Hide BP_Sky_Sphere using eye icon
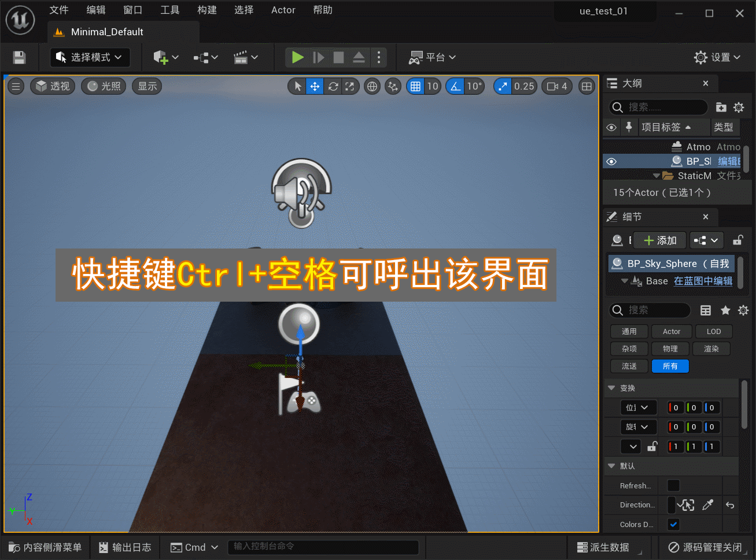Viewport: 756px width, 560px height. [611, 161]
